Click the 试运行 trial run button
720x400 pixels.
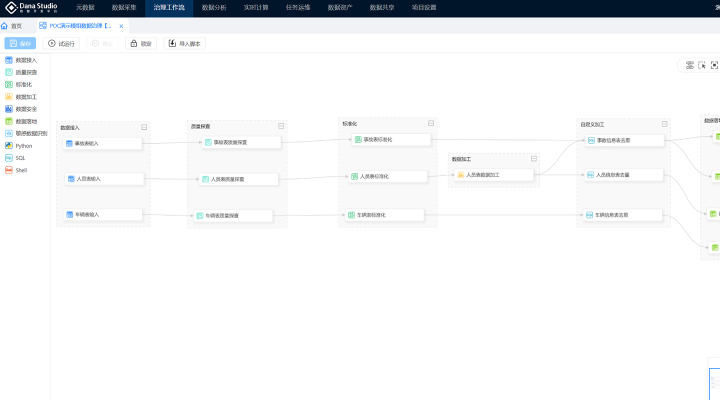62,43
